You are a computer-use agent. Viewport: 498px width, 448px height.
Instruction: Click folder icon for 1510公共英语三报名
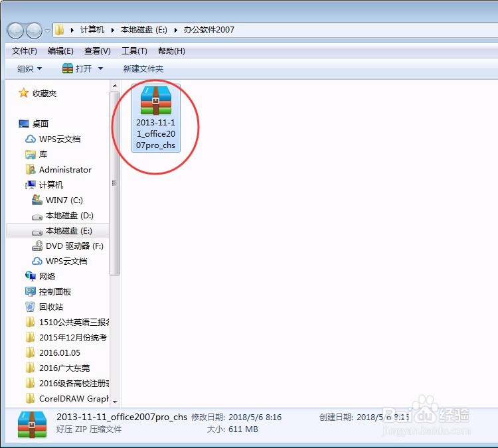pyautogui.click(x=30, y=322)
